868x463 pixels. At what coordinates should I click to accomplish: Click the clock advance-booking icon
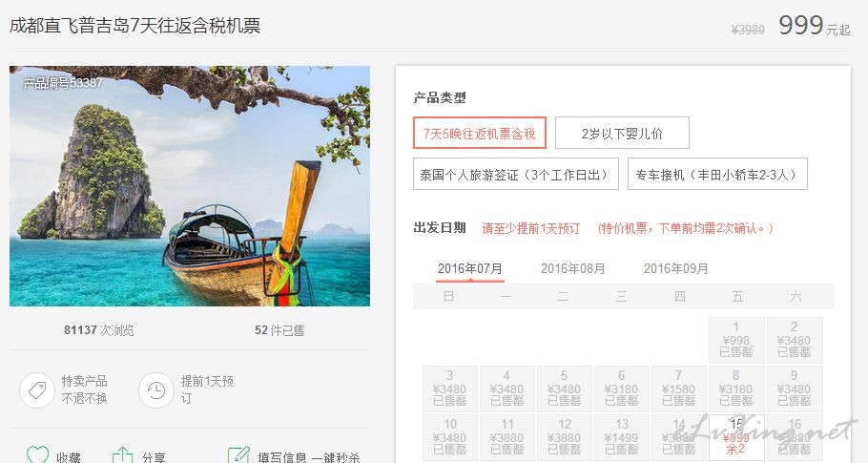pos(156,390)
